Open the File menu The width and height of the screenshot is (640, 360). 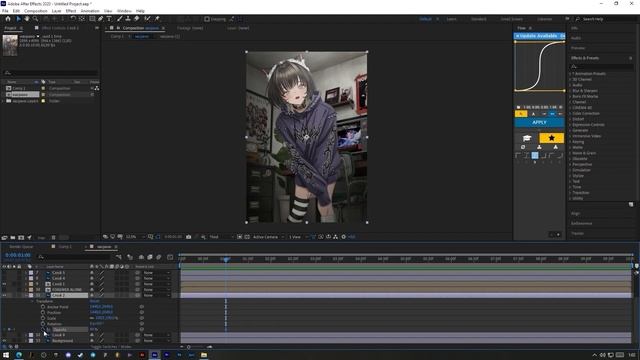point(5,11)
